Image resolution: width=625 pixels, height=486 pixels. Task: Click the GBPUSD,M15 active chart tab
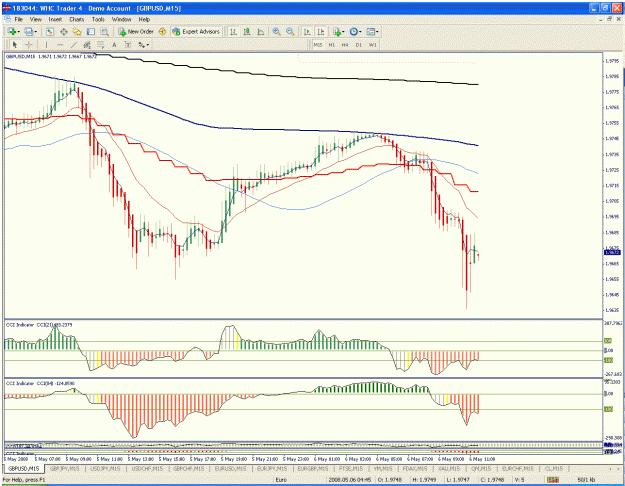(x=24, y=468)
